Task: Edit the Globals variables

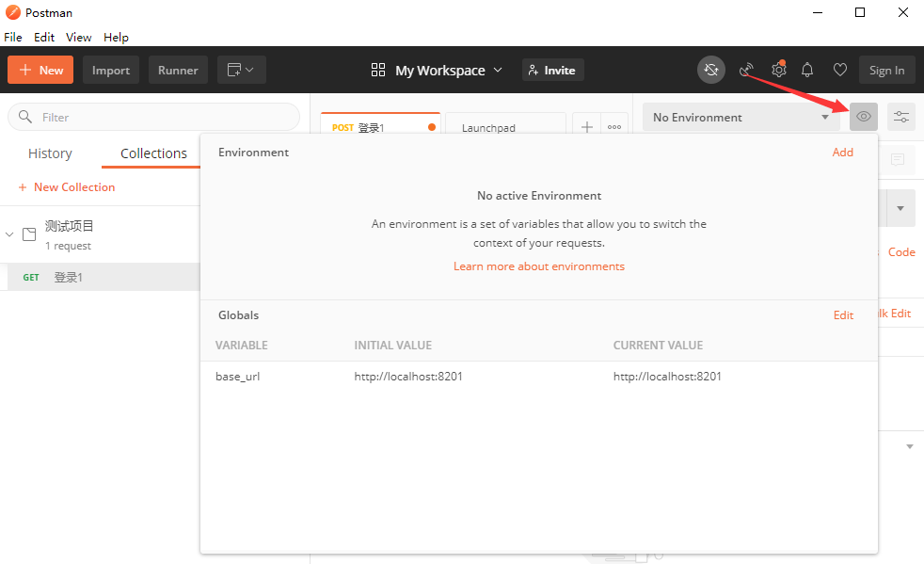Action: point(843,315)
